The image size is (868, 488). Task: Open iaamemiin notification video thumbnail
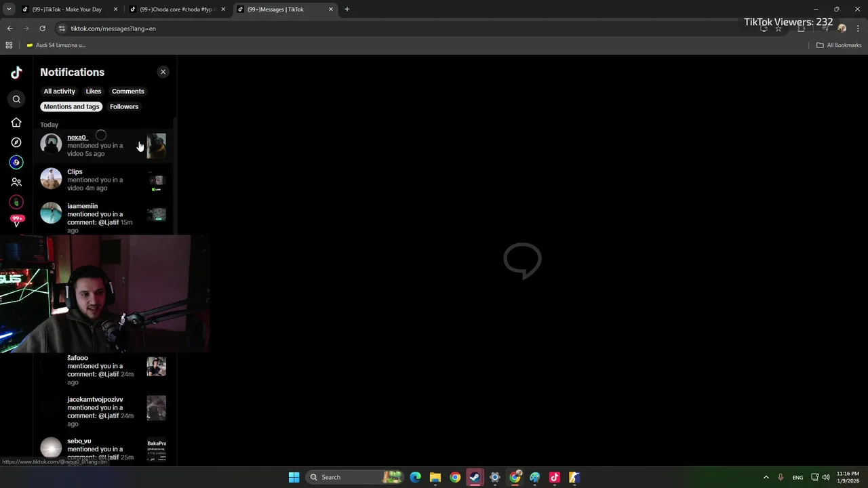(156, 214)
